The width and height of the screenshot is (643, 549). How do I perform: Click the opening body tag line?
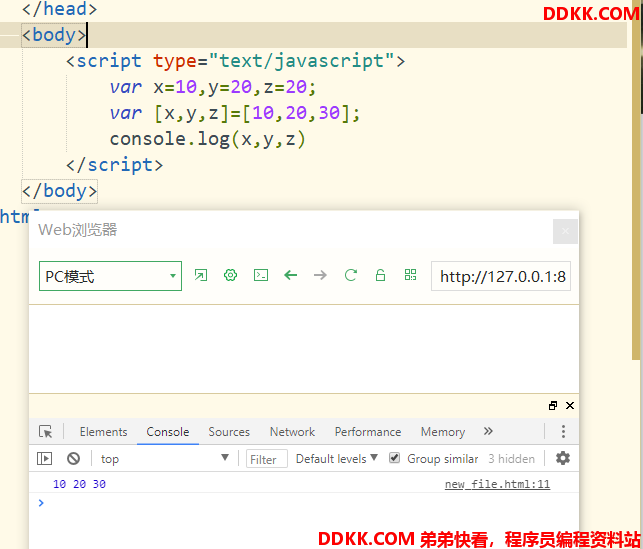[x=54, y=35]
